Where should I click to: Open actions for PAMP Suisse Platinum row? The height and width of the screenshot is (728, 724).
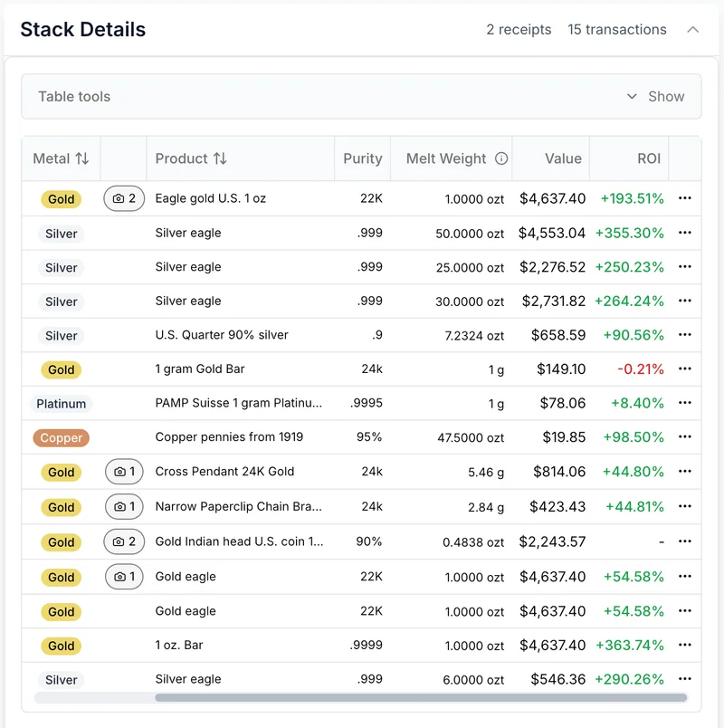(x=686, y=404)
